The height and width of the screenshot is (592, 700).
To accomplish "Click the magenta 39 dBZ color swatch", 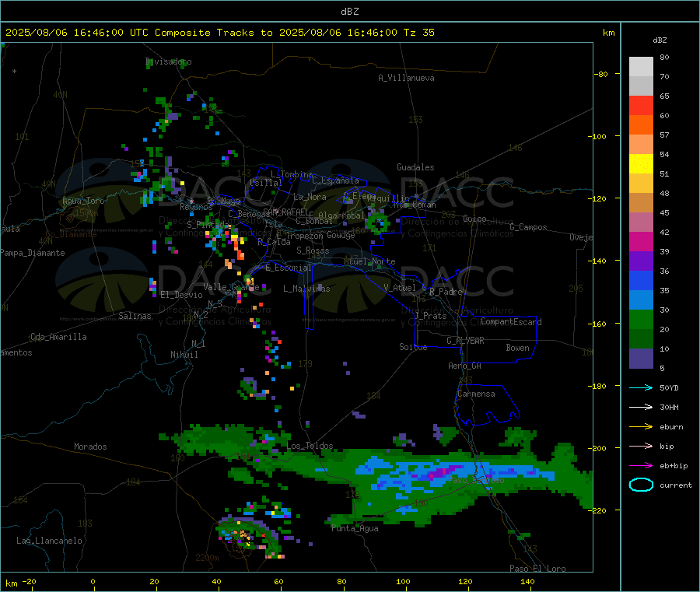I will pyautogui.click(x=641, y=241).
